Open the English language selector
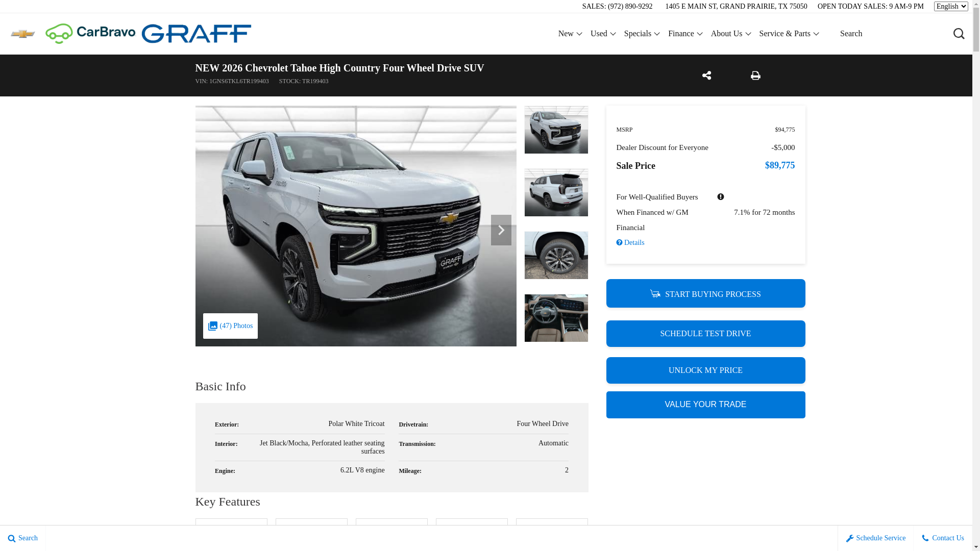The image size is (980, 551). click(951, 6)
